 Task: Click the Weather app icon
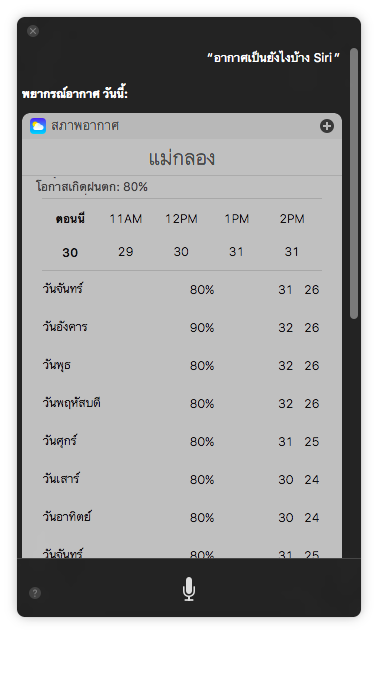click(x=38, y=126)
